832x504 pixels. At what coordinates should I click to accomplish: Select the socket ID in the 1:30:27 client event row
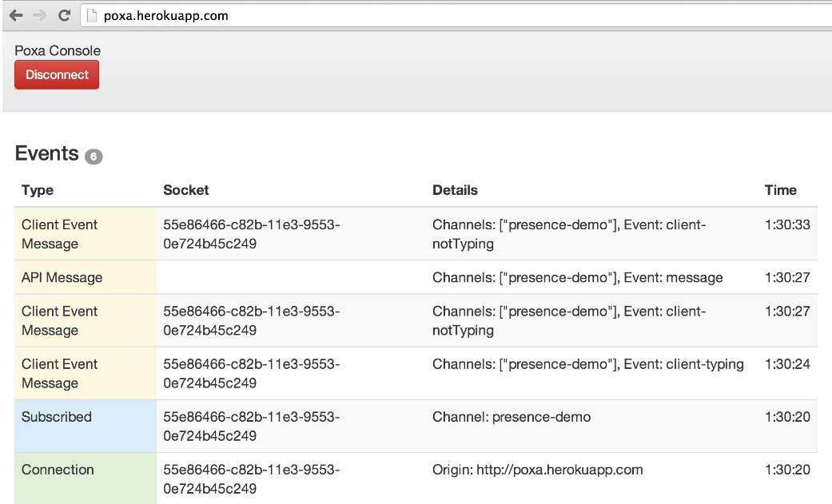252,320
